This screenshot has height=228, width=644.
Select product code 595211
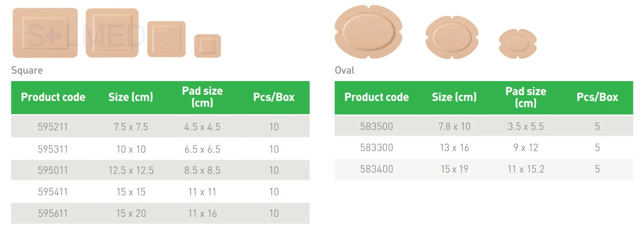pos(53,127)
